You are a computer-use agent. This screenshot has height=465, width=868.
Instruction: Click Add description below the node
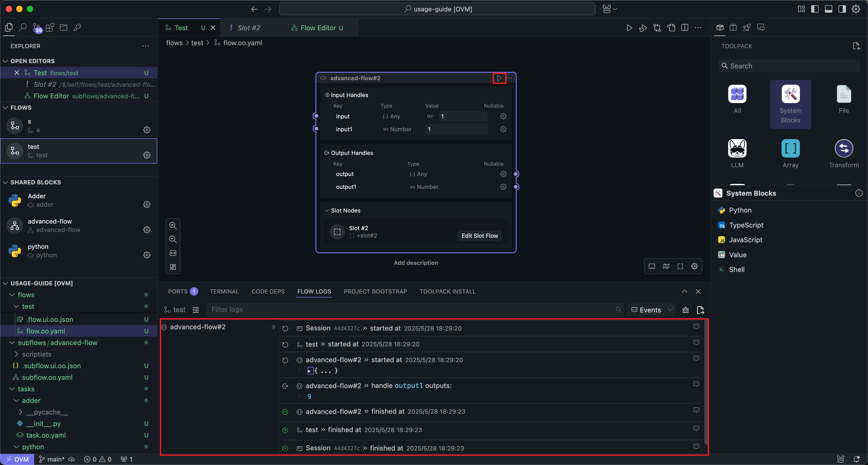[416, 263]
